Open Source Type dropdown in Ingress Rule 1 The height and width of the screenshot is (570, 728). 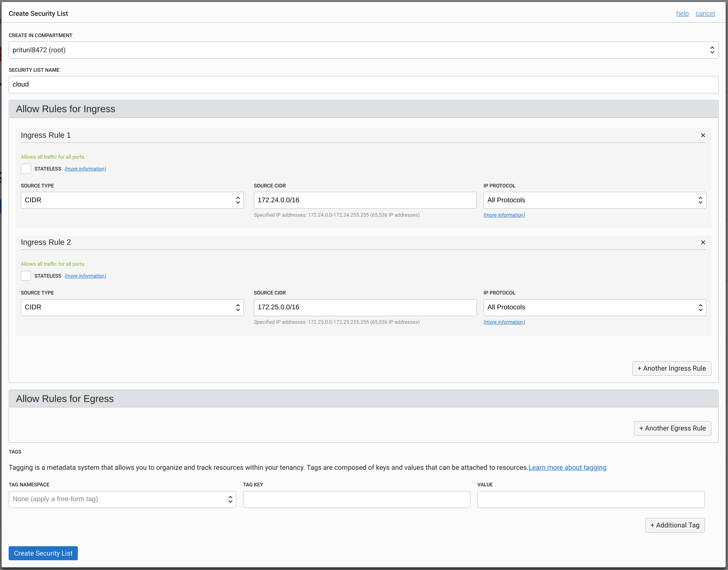(x=132, y=200)
